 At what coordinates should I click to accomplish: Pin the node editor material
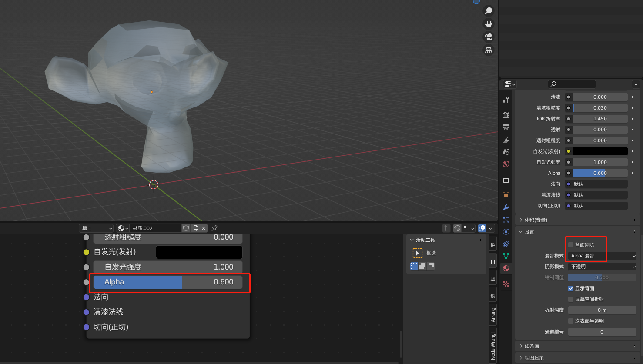214,228
